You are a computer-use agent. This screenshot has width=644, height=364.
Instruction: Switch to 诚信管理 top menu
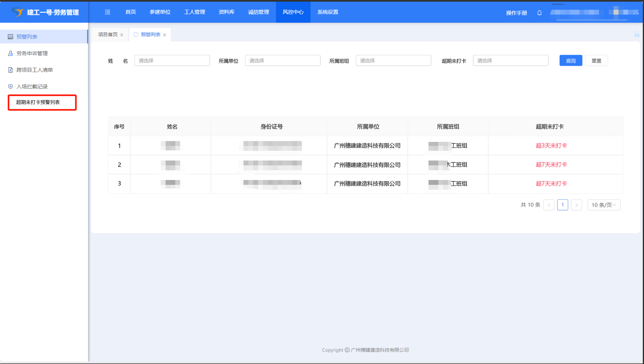(x=258, y=12)
